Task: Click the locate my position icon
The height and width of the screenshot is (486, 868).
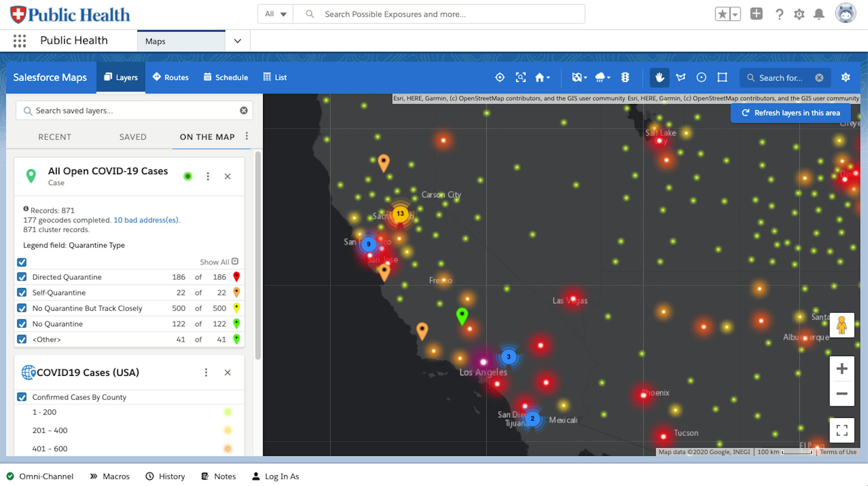Action: coord(499,78)
